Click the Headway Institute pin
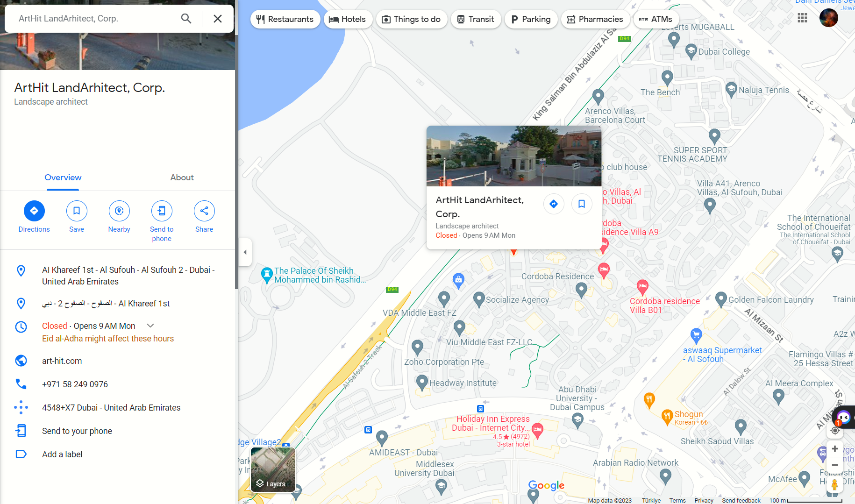855x504 pixels. (x=422, y=383)
